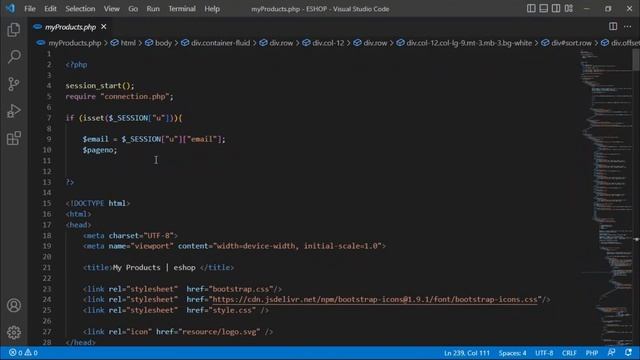Change end of line sequence CRLF
640x360 pixels.
coord(569,353)
